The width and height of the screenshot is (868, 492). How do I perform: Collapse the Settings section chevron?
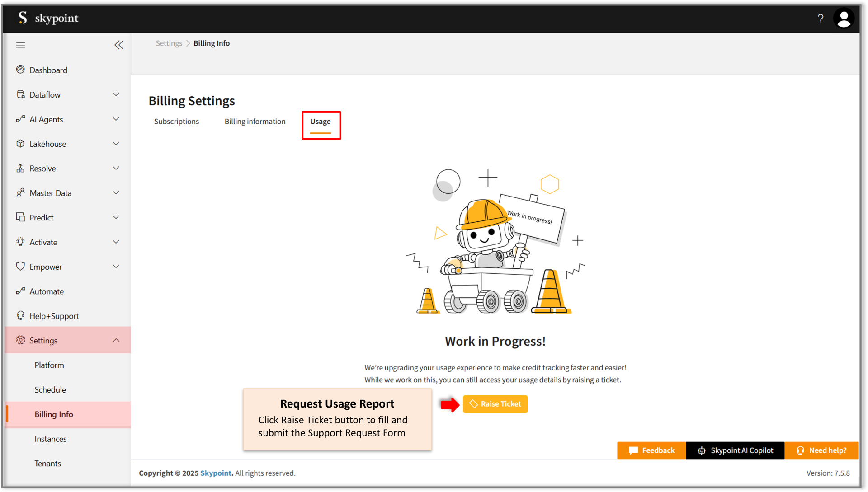[116, 340]
